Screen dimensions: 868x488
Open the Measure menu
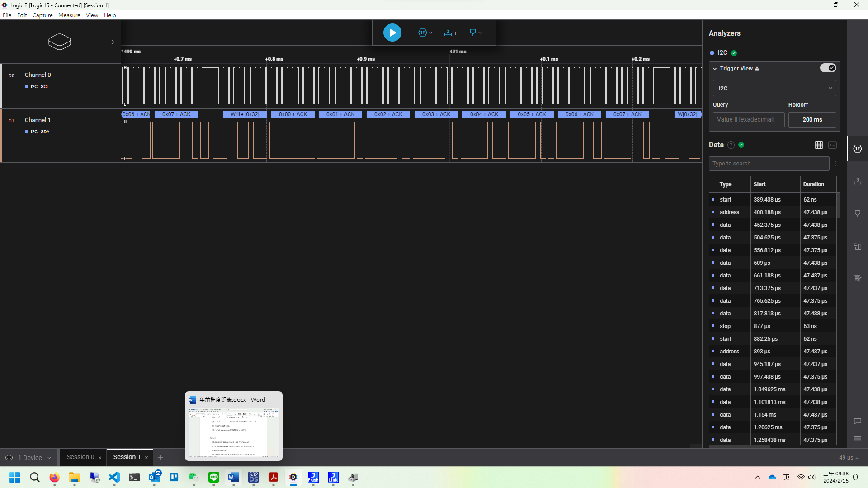pos(69,15)
